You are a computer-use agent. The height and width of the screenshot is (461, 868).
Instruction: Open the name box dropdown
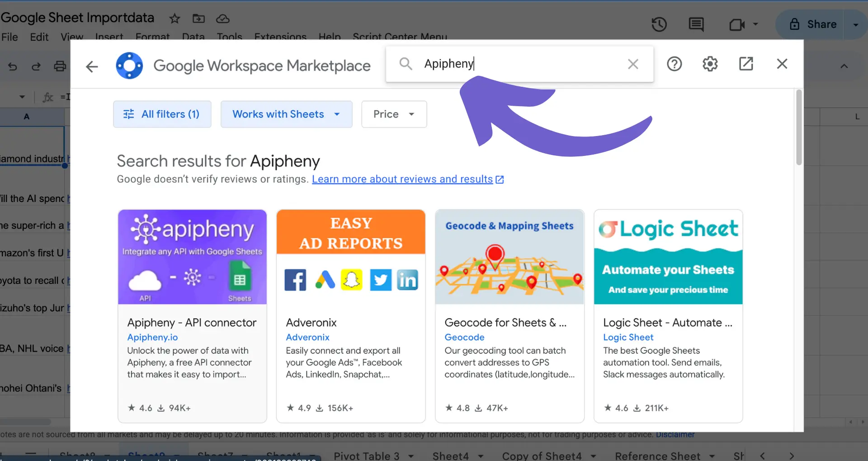[22, 97]
